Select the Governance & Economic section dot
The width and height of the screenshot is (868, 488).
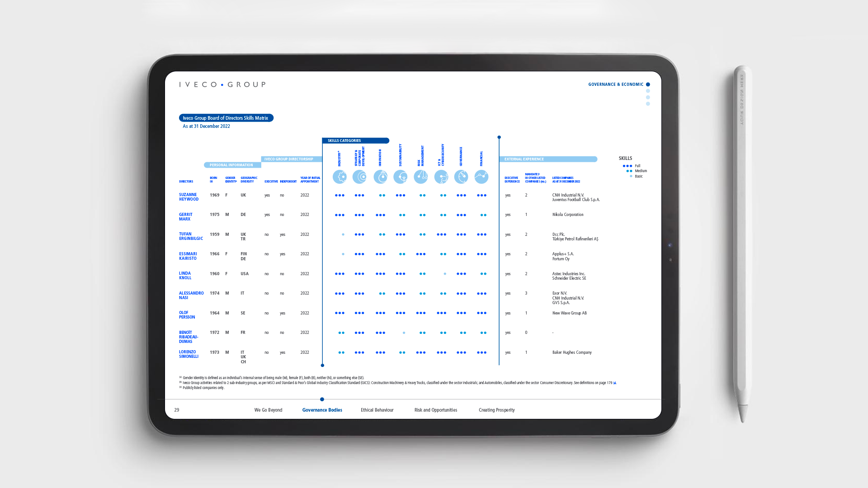[x=648, y=84]
